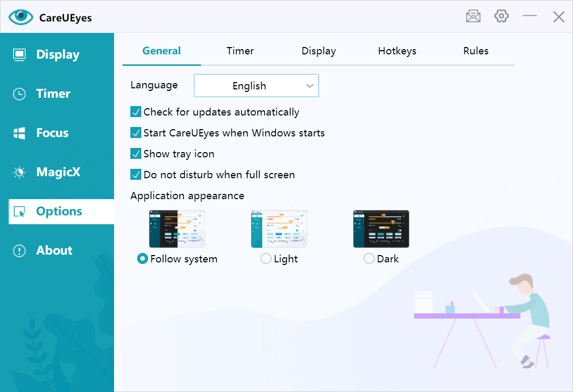Open the feedback mail icon
Screen dimensions: 573x392
pyautogui.click(x=473, y=16)
